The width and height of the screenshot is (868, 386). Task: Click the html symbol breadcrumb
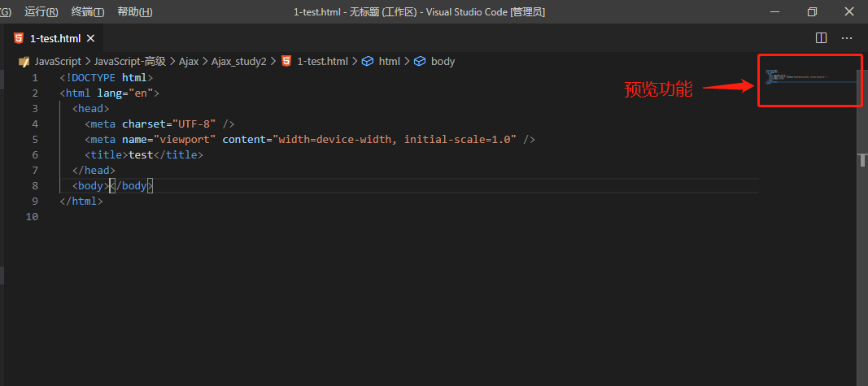[389, 62]
